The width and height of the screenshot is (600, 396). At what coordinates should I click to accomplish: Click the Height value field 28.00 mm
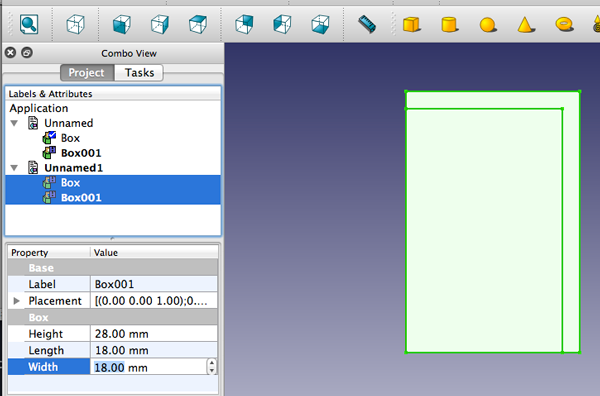pos(154,334)
